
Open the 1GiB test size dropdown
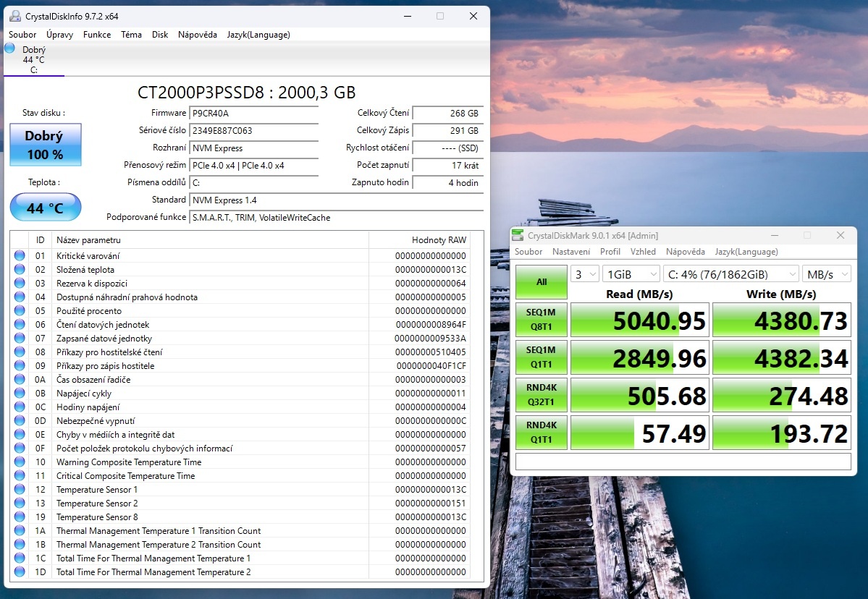pyautogui.click(x=631, y=273)
